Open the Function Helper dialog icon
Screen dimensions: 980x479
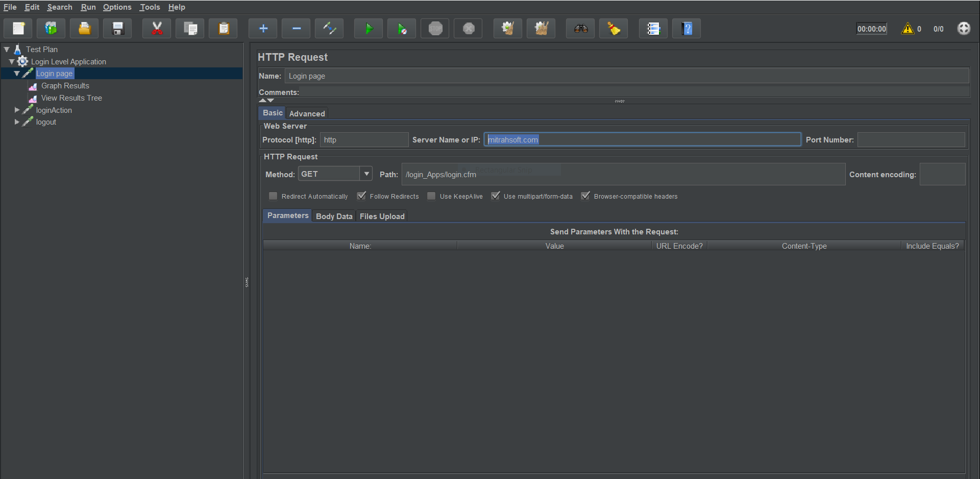pyautogui.click(x=653, y=29)
